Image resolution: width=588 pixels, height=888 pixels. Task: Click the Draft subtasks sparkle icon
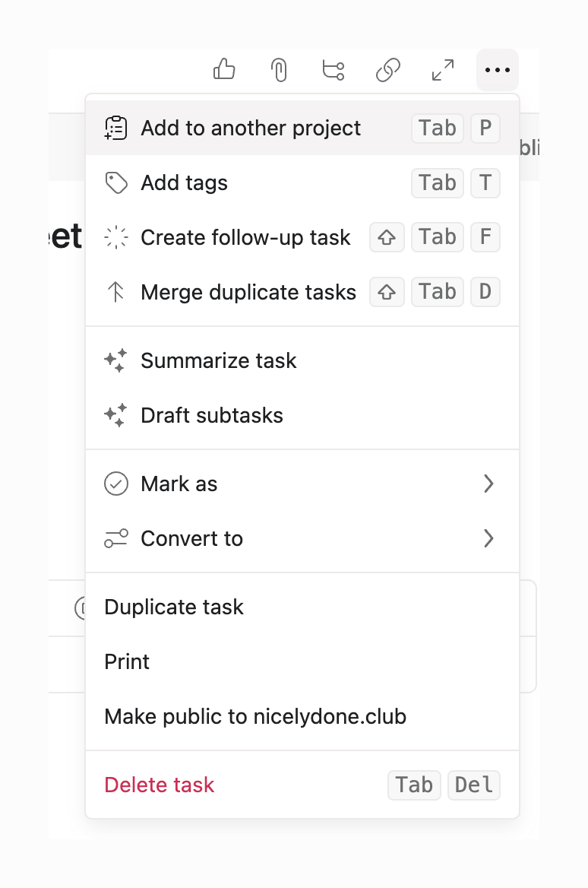(x=115, y=415)
